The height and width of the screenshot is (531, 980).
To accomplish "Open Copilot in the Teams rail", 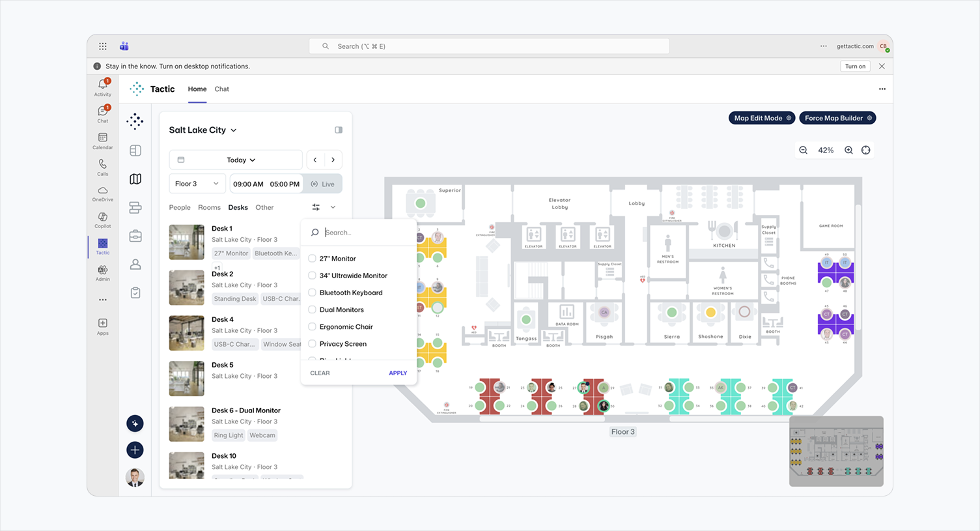I will click(x=103, y=220).
